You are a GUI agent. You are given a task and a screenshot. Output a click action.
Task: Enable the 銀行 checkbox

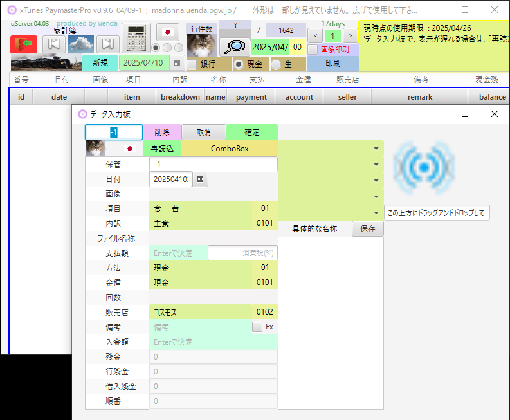point(191,64)
